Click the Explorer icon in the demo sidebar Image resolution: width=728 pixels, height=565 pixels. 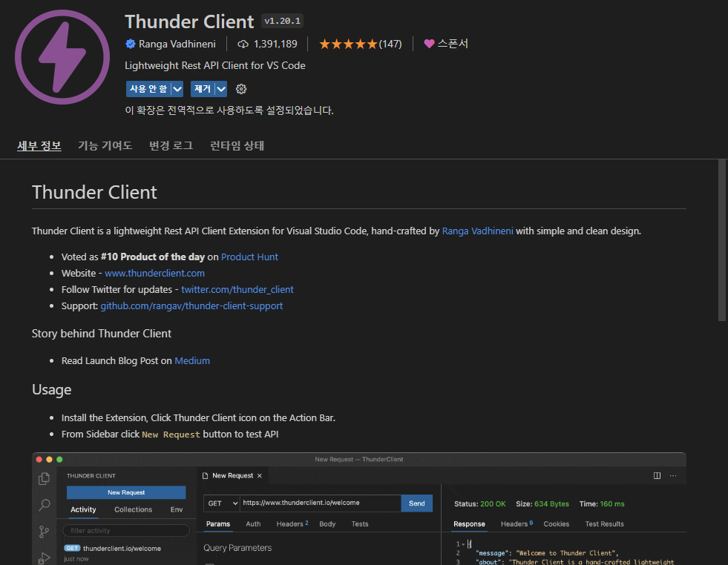pyautogui.click(x=44, y=479)
